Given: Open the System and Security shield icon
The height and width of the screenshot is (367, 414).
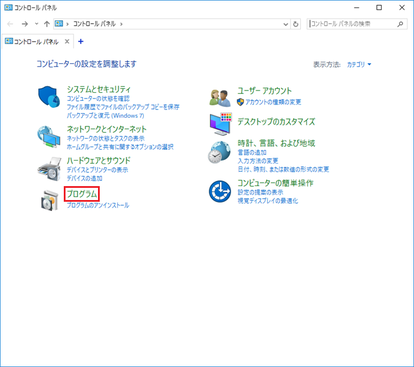Looking at the screenshot, I should pyautogui.click(x=49, y=97).
